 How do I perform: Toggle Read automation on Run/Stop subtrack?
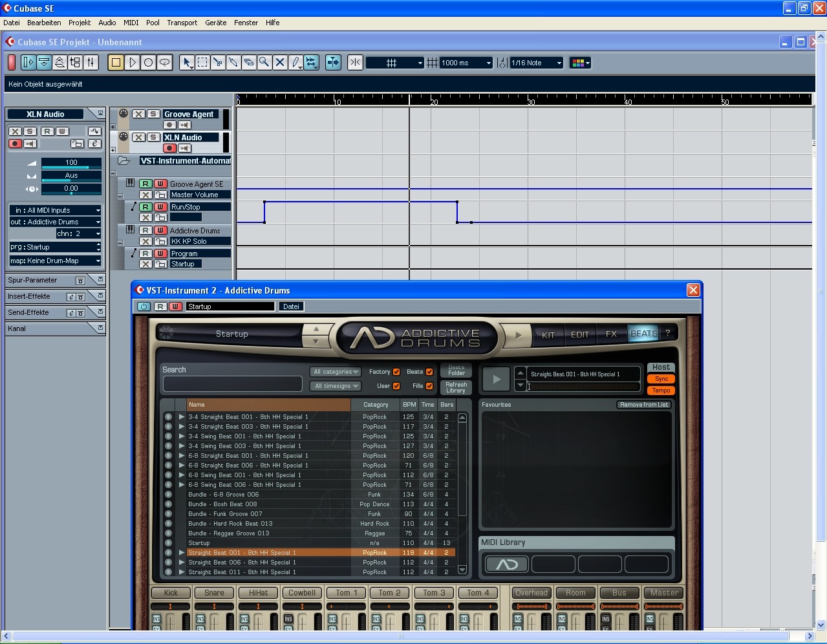(145, 207)
